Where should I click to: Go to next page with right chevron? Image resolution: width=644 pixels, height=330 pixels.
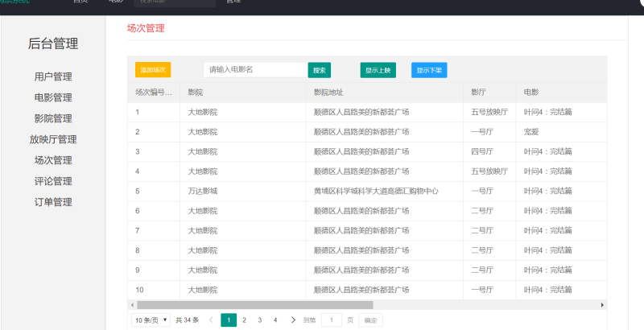click(293, 320)
